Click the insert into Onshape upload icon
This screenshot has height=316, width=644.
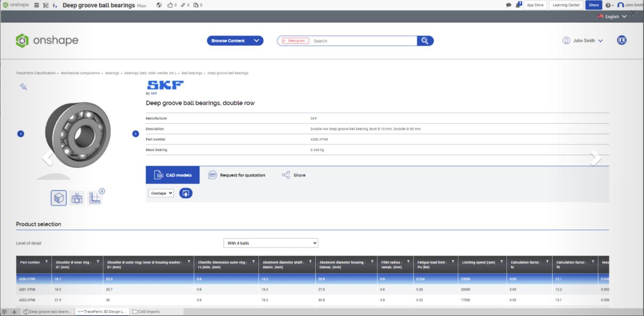coord(186,193)
